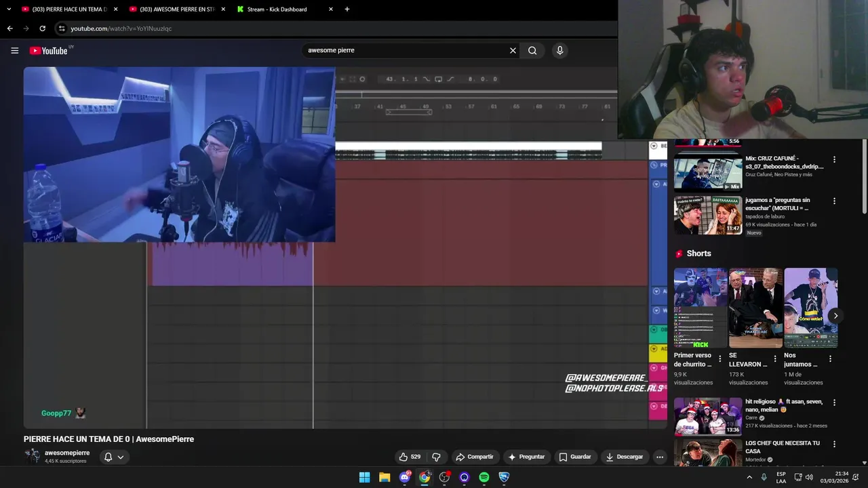The image size is (868, 488).
Task: Switch to 'AWESOME PIERRE EN STR' tab
Action: click(x=178, y=9)
